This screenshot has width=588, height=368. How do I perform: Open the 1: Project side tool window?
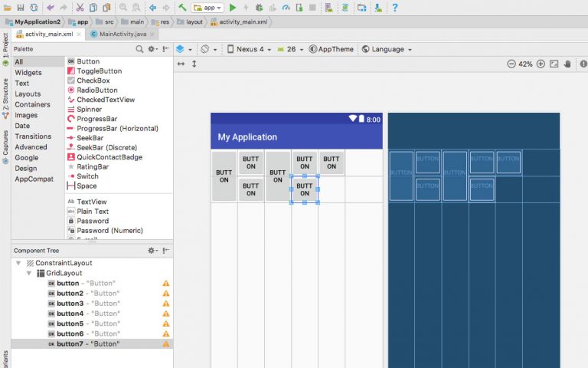tap(5, 50)
